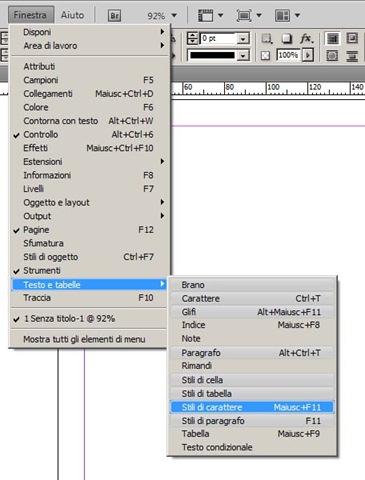Choose Contorna con testo menu item
365x480 pixels.
pos(91,121)
